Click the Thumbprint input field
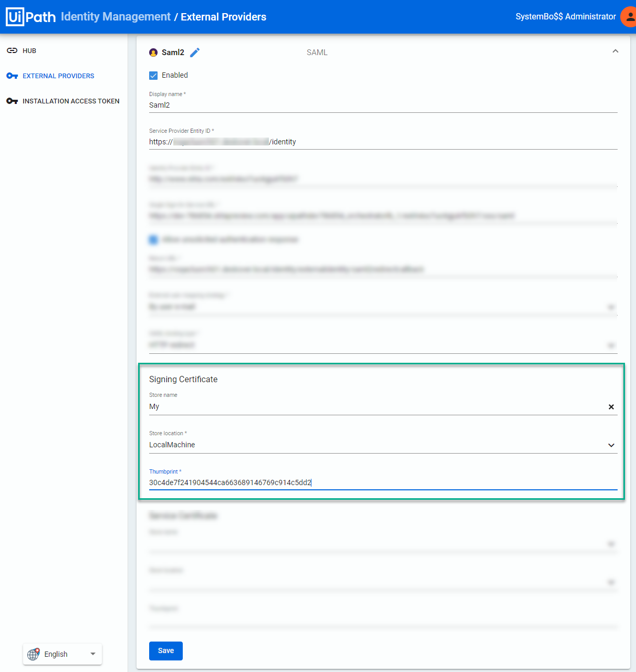Viewport: 636px width, 672px height. click(x=383, y=483)
